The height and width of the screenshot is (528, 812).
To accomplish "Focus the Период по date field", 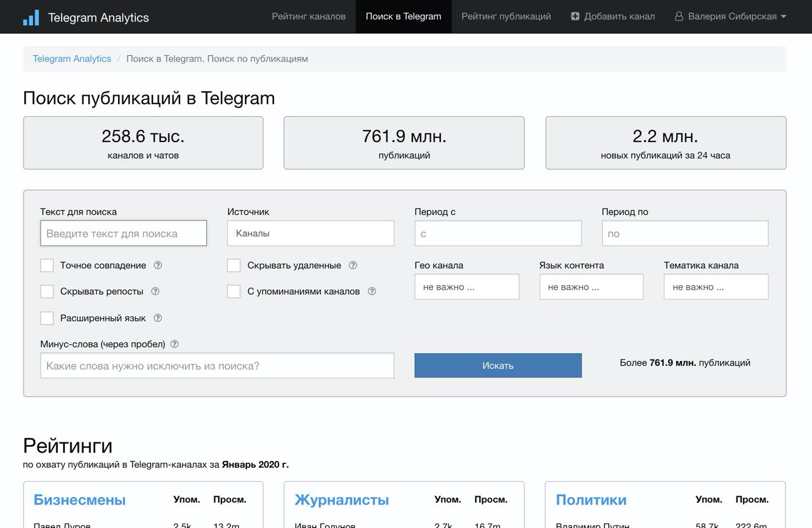I will (x=685, y=233).
